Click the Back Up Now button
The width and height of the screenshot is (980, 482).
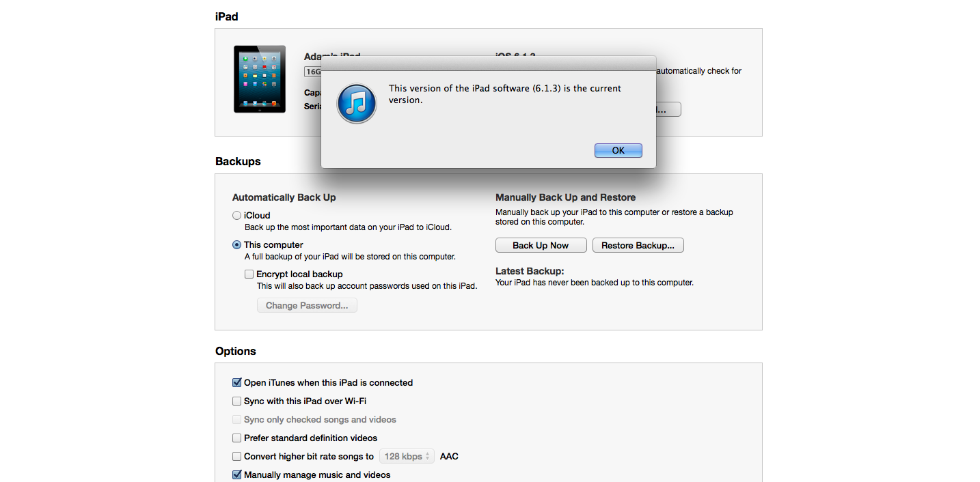[541, 245]
